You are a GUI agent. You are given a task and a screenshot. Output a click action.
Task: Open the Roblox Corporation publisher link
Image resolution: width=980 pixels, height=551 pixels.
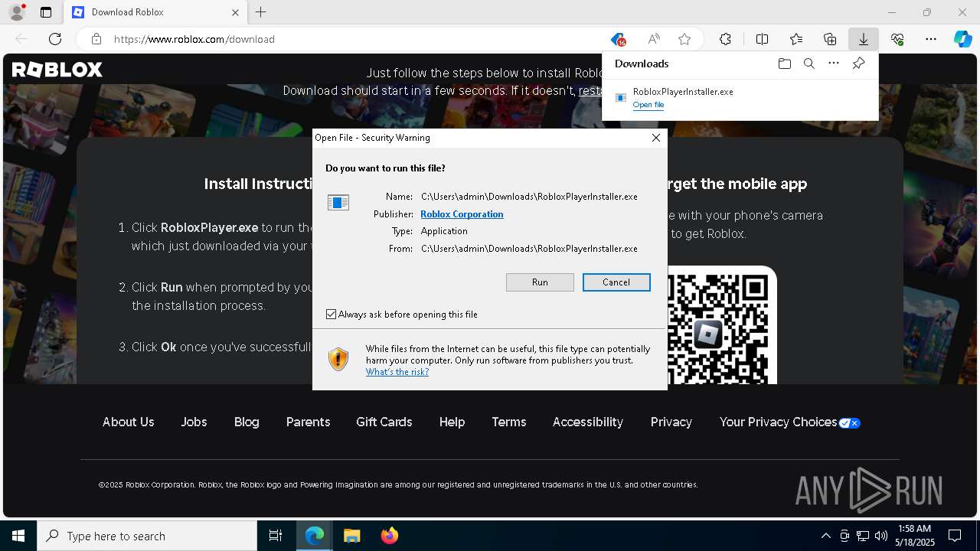462,214
